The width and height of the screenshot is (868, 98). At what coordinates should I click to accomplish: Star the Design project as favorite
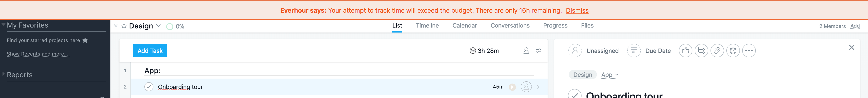click(x=124, y=26)
